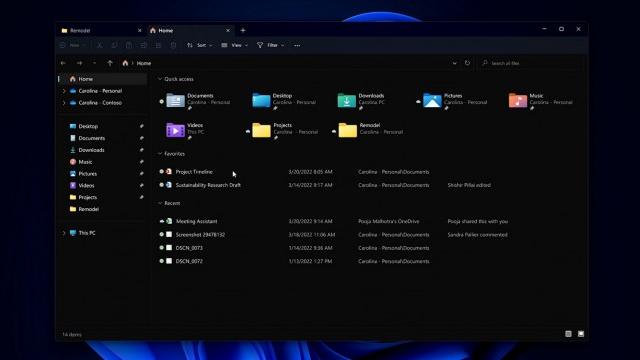This screenshot has width=640, height=360.
Task: Expand This PC in sidebar
Action: 64,233
